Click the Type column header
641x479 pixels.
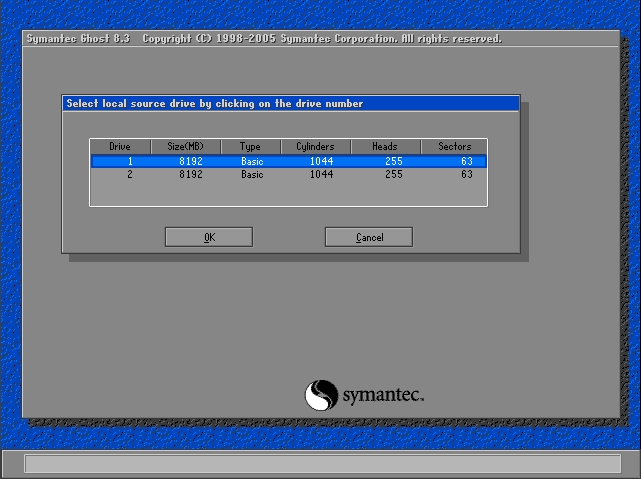click(251, 146)
